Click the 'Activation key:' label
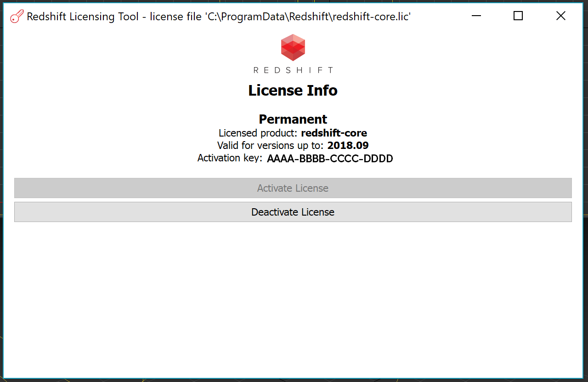Image resolution: width=588 pixels, height=382 pixels. point(230,159)
